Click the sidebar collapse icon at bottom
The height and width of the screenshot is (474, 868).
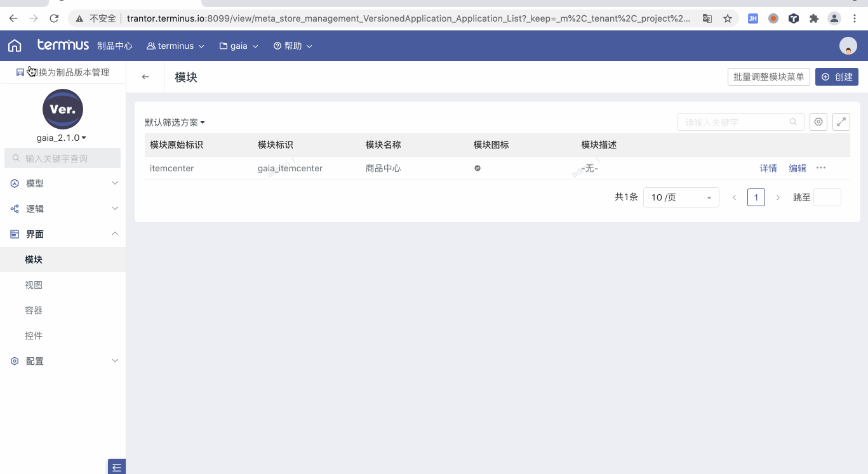(x=117, y=467)
